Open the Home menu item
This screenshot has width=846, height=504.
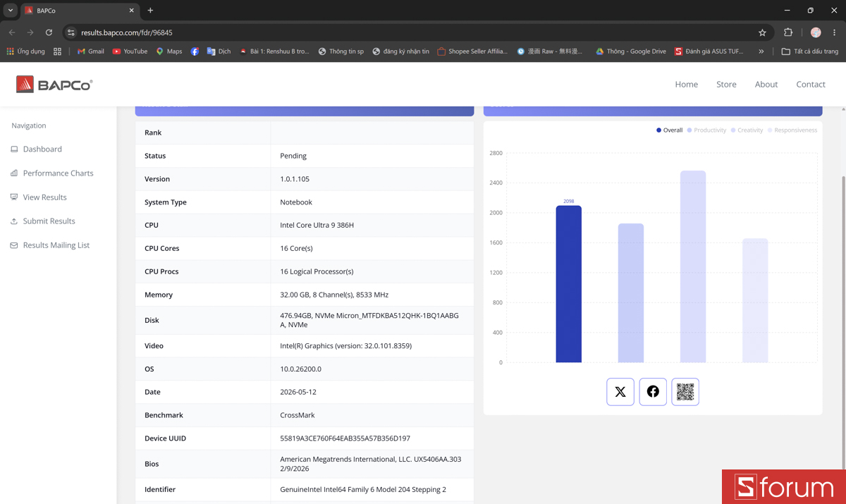[687, 85]
